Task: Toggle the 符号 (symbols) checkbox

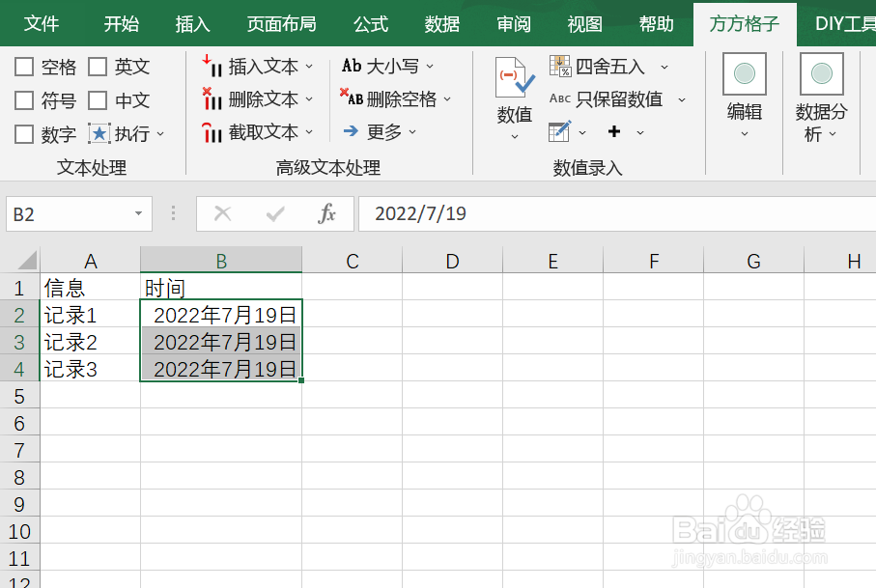Action: click(24, 100)
